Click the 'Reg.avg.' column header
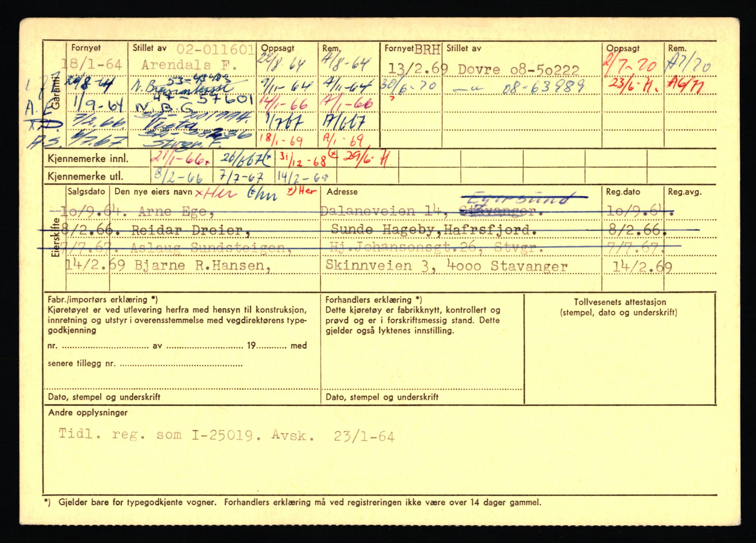 pos(684,192)
